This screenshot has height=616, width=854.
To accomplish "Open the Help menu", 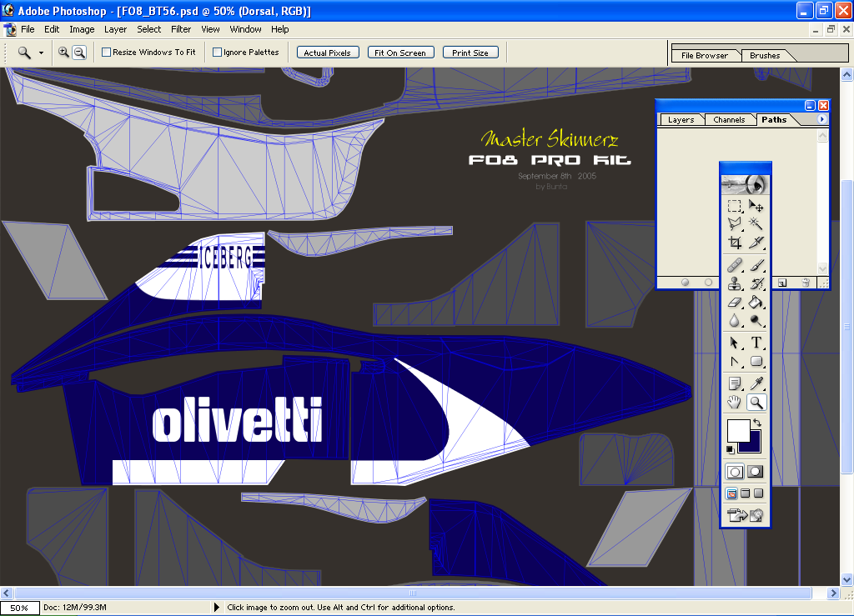I will (280, 29).
